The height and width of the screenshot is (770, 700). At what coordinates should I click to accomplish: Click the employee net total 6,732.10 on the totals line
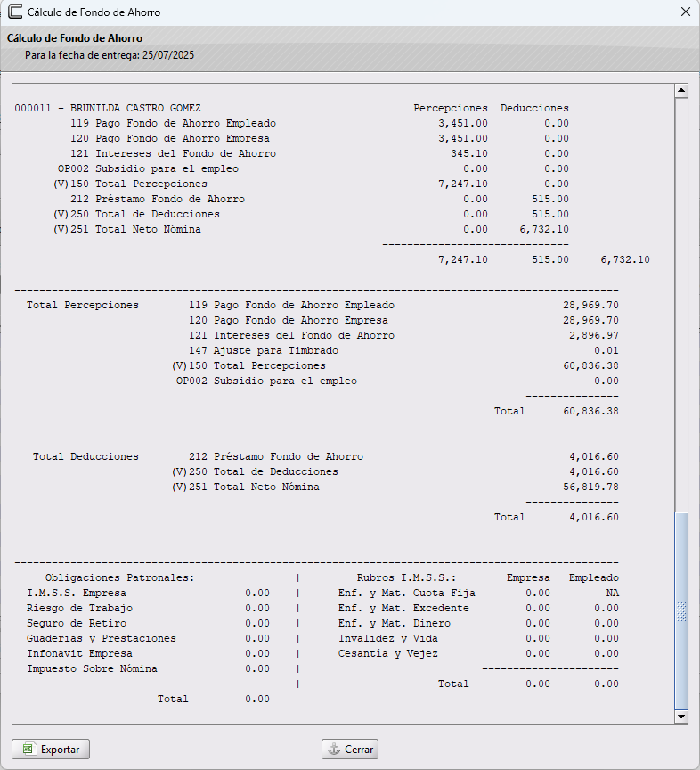tap(625, 259)
